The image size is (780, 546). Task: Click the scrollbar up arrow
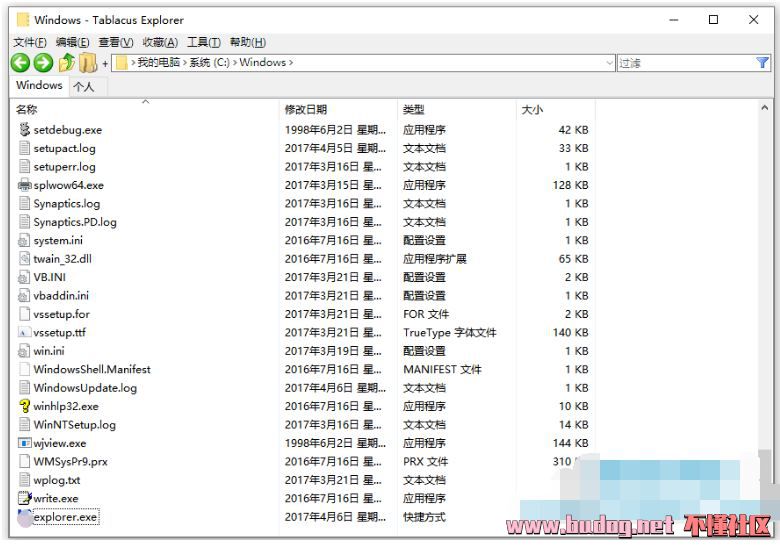(765, 107)
